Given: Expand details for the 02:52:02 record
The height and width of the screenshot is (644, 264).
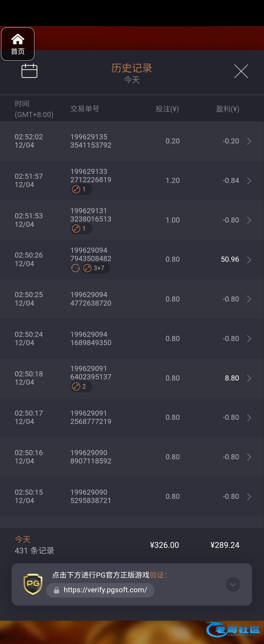Looking at the screenshot, I should 249,141.
